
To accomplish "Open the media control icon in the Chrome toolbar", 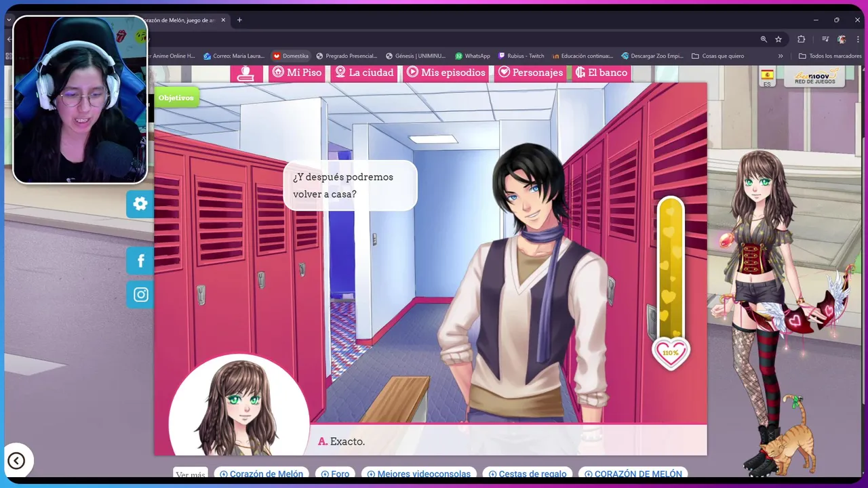I will coord(825,39).
